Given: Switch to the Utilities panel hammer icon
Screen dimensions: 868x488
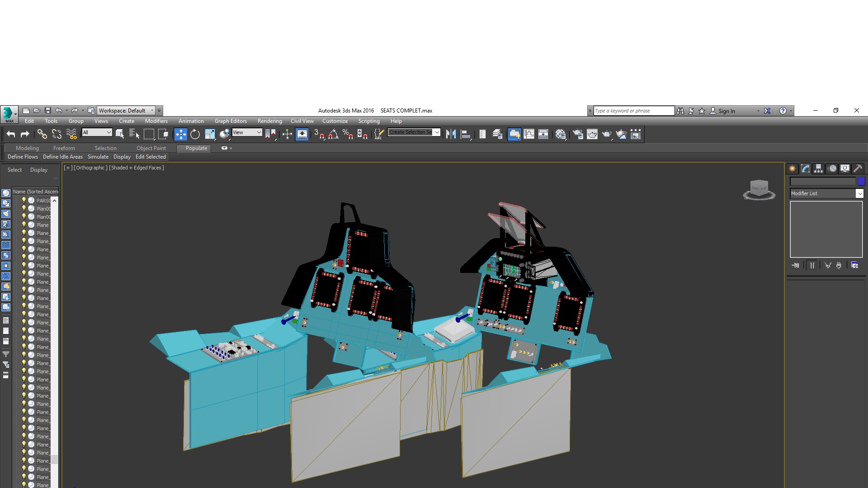Looking at the screenshot, I should (x=858, y=169).
